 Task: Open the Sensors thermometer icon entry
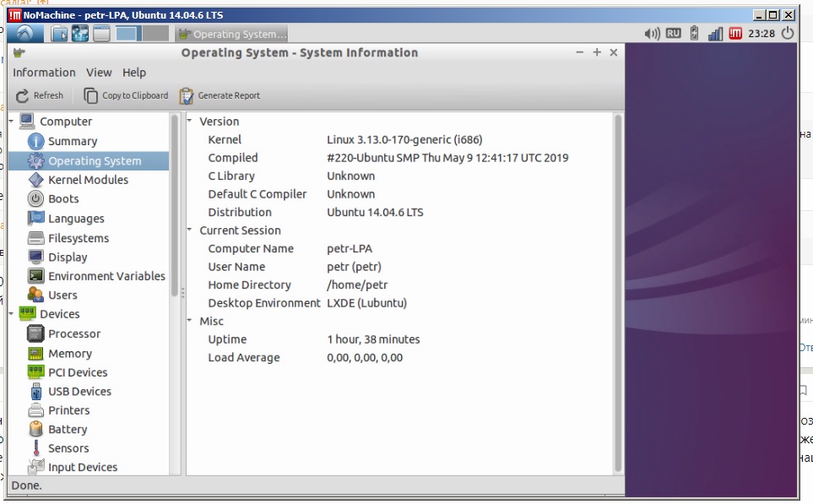[35, 448]
